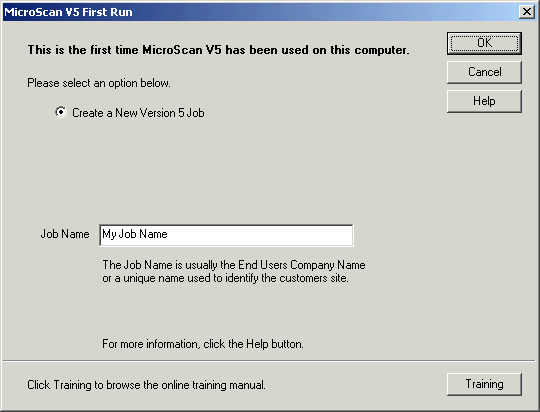Screen dimensions: 540x412
Task: Confirm the dialog with the OK button
Action: (484, 43)
